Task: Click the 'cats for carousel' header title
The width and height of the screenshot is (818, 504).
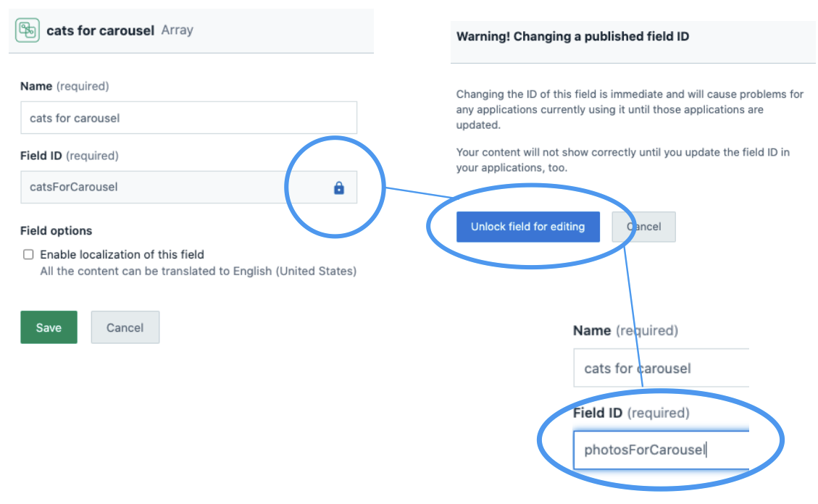Action: (x=100, y=30)
